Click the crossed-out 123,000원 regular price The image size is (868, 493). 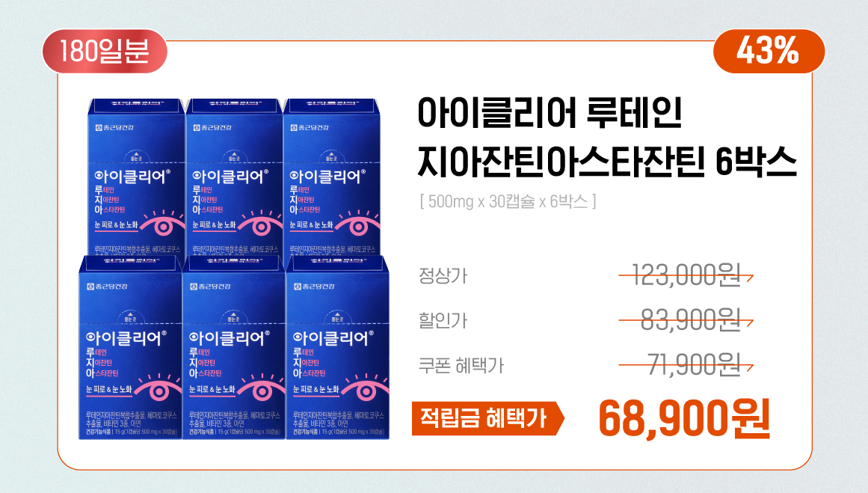[686, 275]
